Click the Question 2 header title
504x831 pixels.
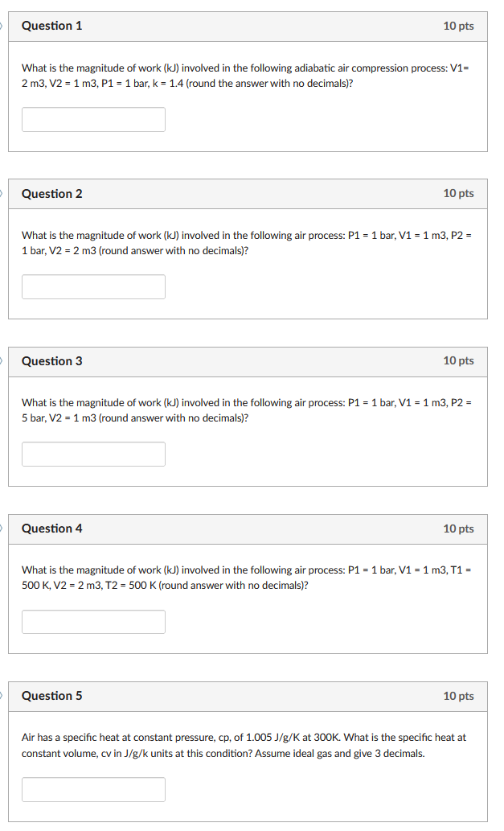point(52,193)
